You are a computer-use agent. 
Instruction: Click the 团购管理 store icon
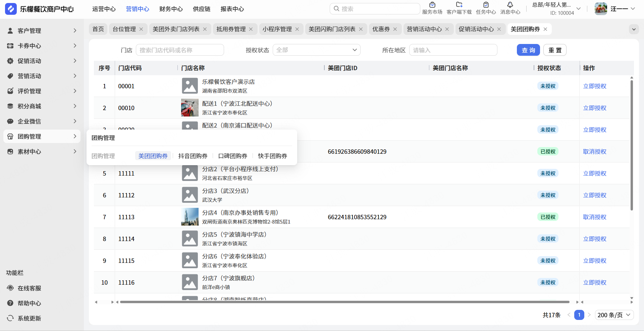tap(10, 136)
